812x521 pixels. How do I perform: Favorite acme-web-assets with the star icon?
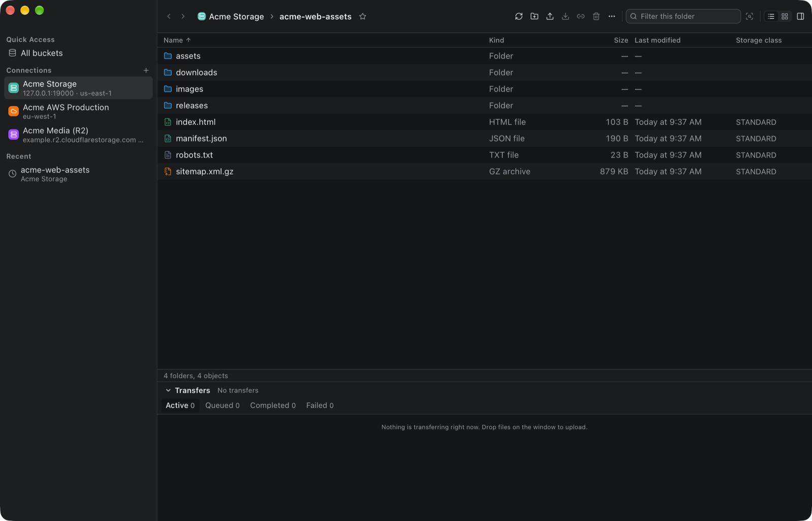[x=362, y=16]
